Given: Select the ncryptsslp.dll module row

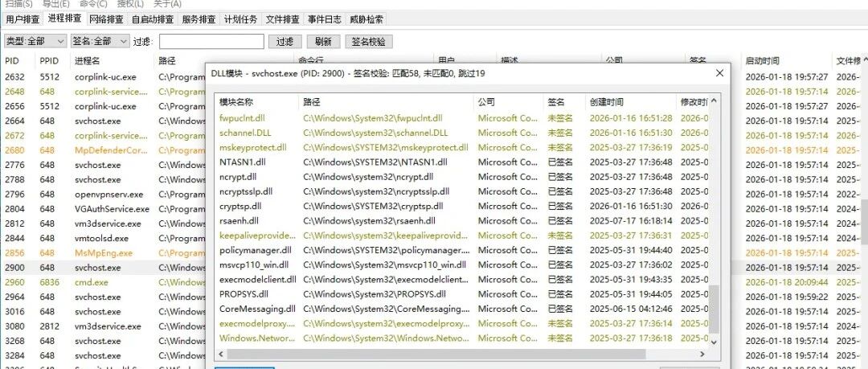Looking at the screenshot, I should [462, 191].
